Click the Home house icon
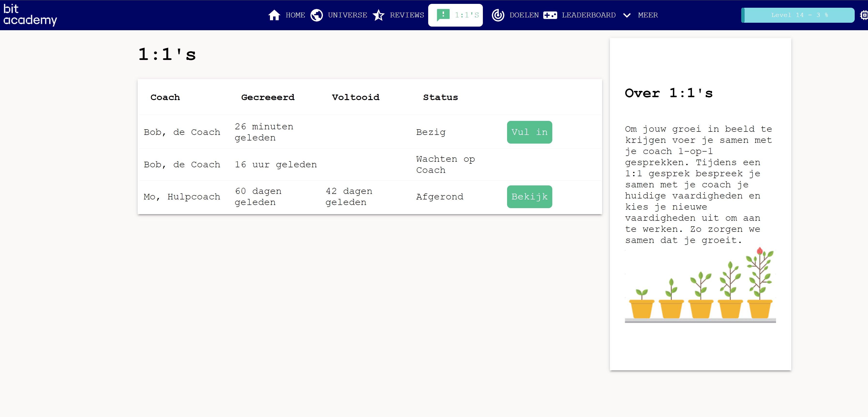Image resolution: width=868 pixels, height=417 pixels. [x=274, y=15]
